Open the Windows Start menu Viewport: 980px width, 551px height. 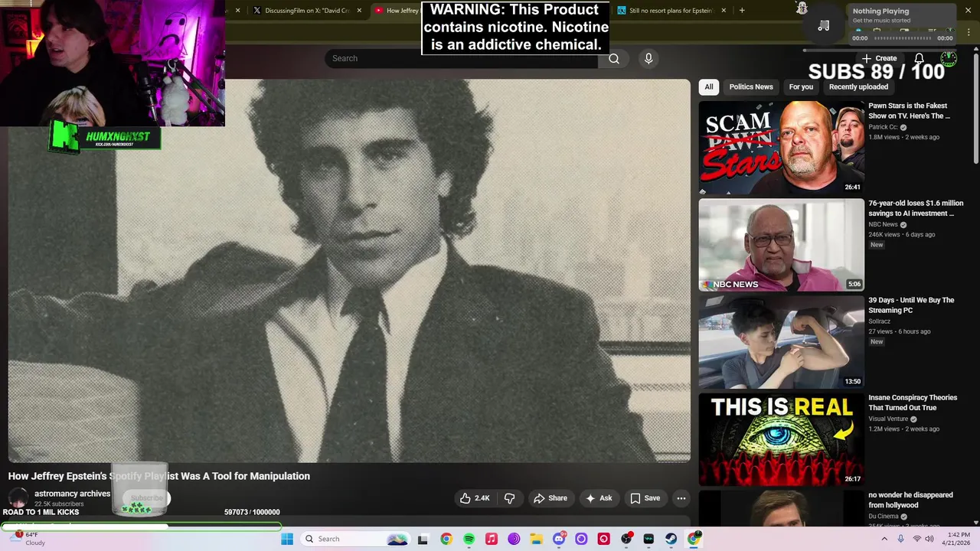287,539
